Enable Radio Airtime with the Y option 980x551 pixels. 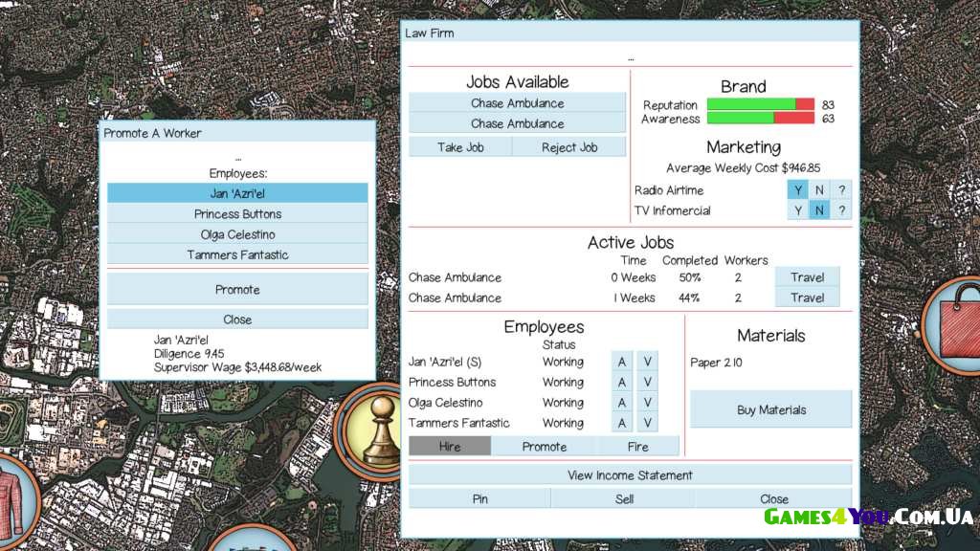tap(797, 189)
